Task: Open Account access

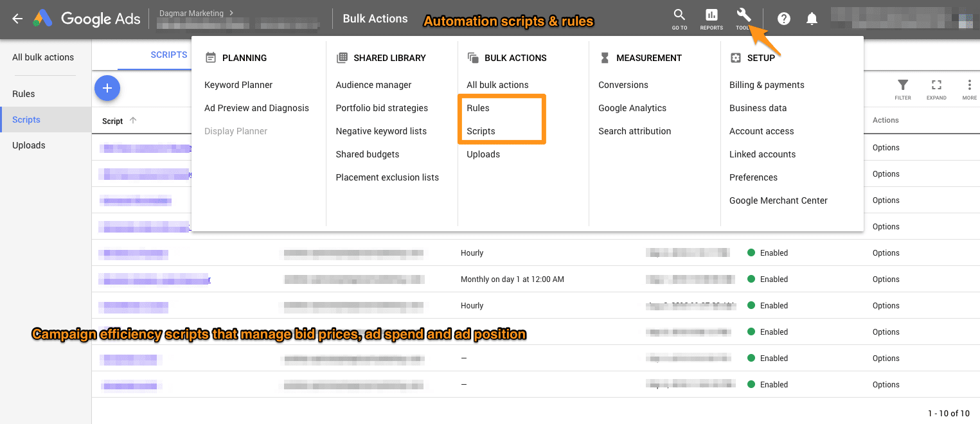Action: (762, 131)
